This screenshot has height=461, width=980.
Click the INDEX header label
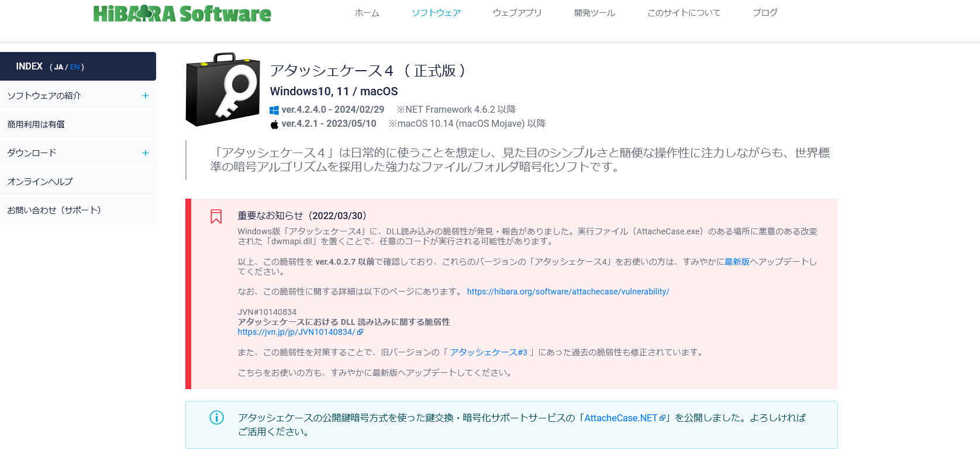29,67
